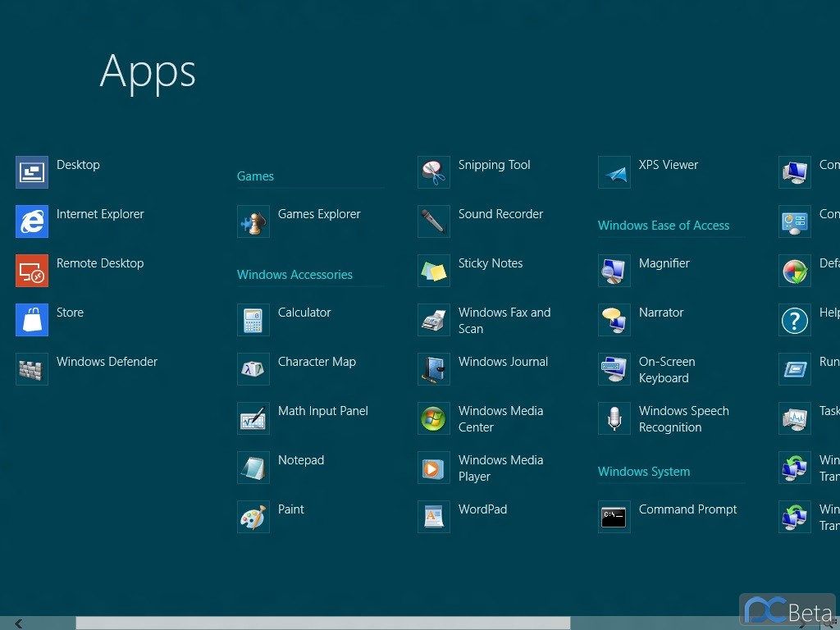Image resolution: width=840 pixels, height=630 pixels.
Task: Click the horizontal scrollbar thumb
Action: (x=322, y=623)
